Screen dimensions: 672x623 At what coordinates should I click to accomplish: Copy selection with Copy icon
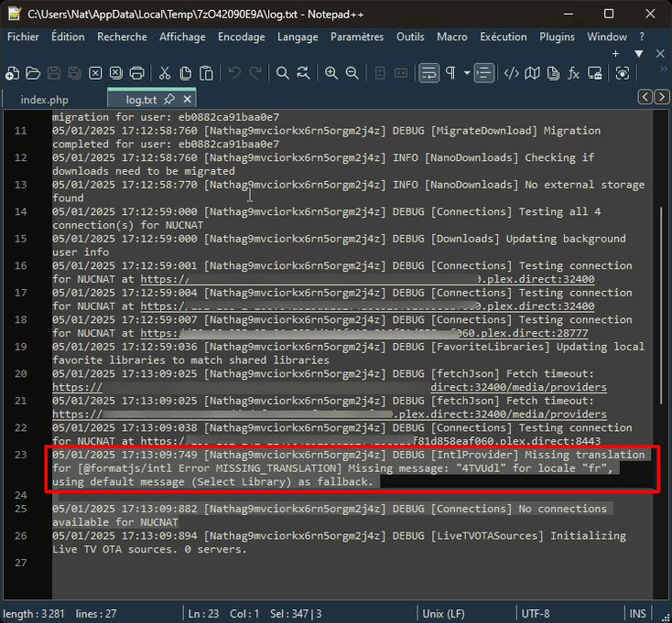point(185,73)
